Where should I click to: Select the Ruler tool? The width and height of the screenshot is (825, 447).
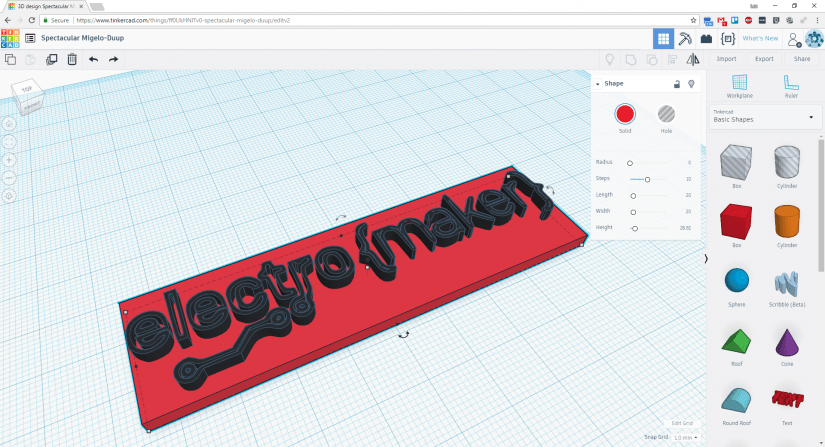tap(791, 84)
